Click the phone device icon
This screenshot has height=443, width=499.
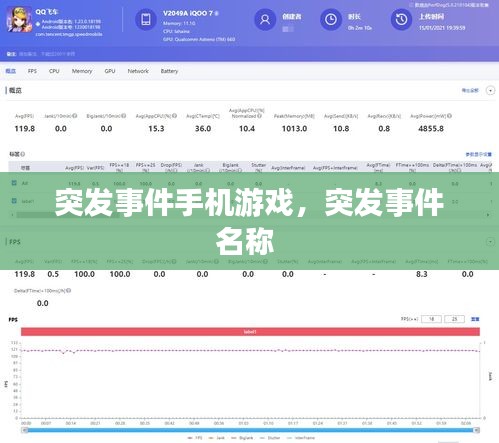click(146, 19)
